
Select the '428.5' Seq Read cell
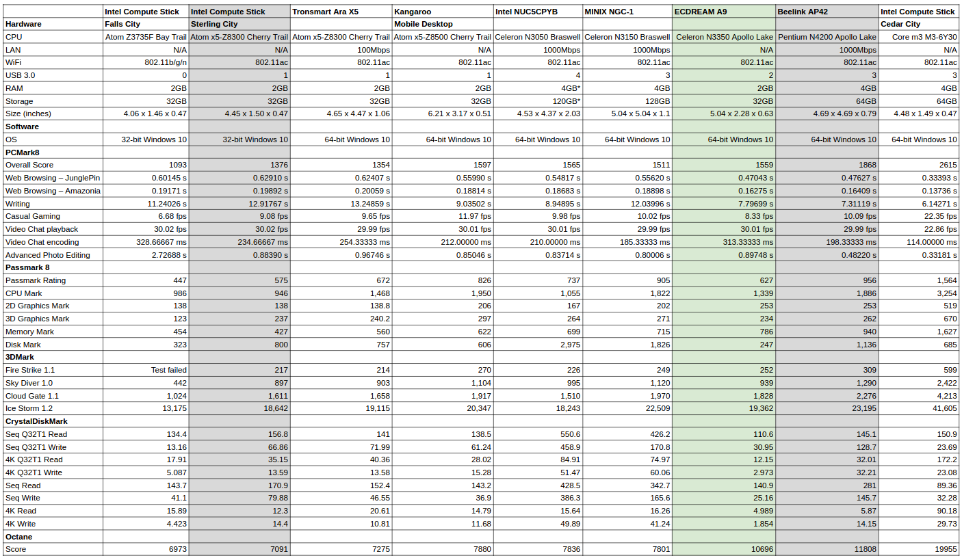click(538, 485)
